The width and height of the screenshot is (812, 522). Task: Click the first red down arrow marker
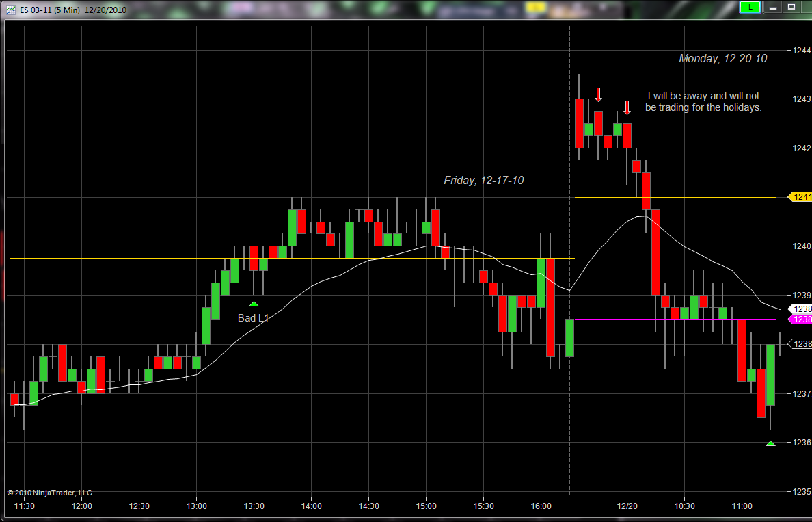(598, 94)
